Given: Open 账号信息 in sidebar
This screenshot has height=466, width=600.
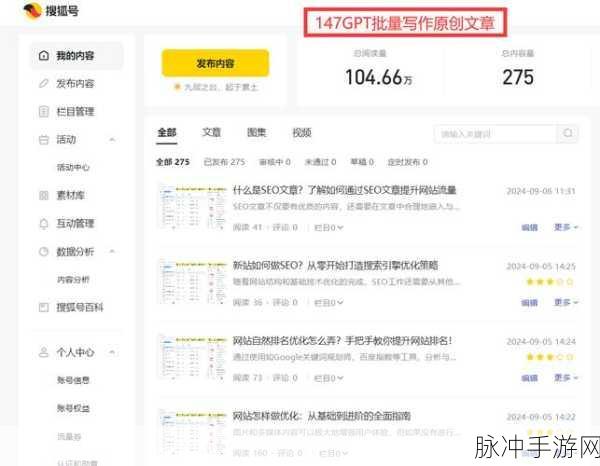Looking at the screenshot, I should [x=73, y=380].
